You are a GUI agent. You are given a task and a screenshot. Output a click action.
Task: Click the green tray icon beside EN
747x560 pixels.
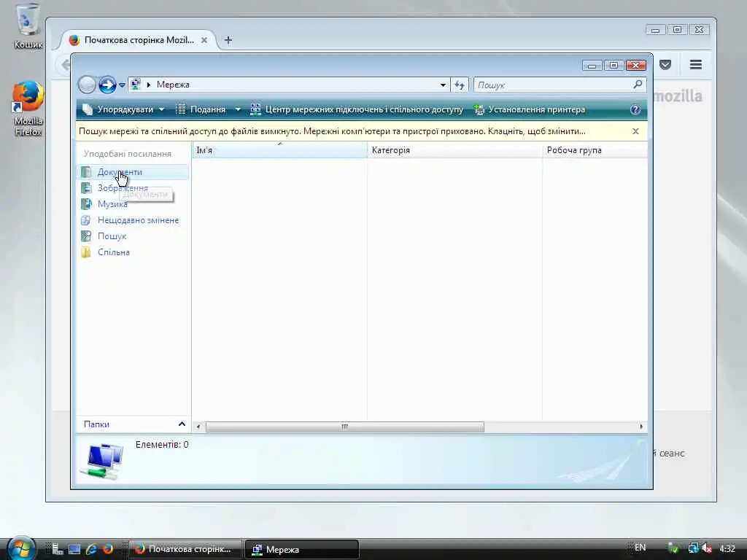(x=673, y=548)
